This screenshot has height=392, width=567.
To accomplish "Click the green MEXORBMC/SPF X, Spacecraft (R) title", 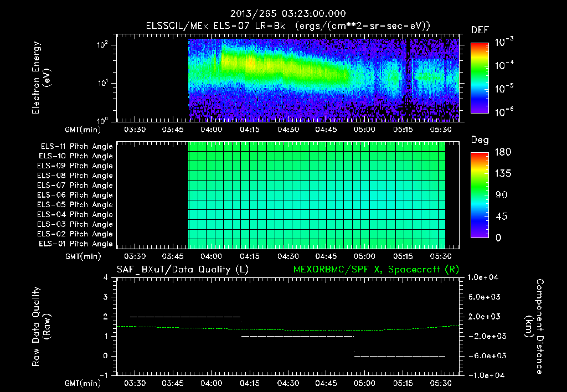I will 376,270.
